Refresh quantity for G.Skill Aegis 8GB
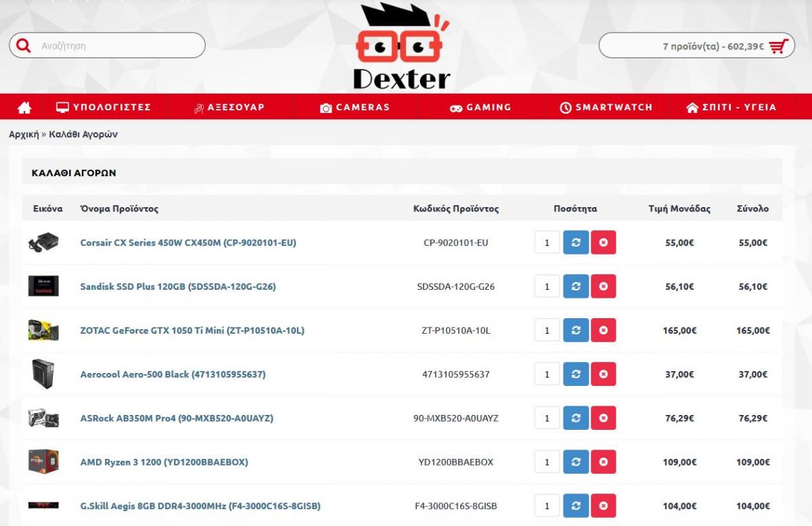Viewport: 812px width, 526px height. pos(576,506)
